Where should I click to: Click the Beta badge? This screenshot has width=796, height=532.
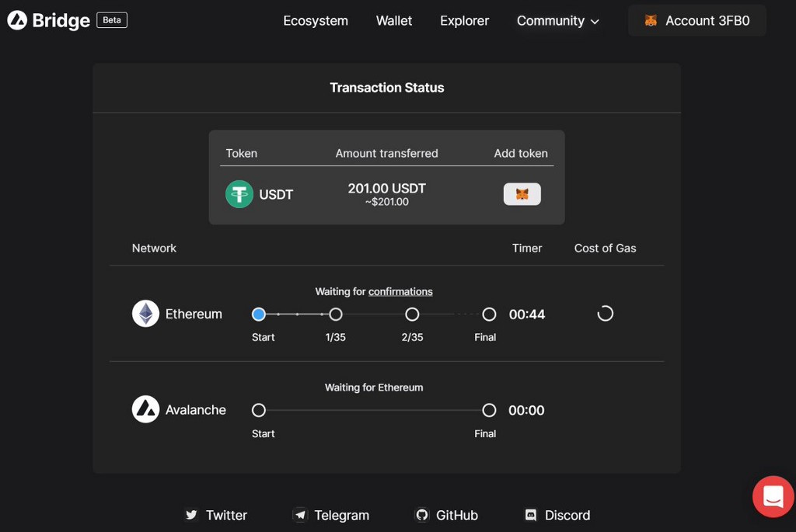point(112,20)
